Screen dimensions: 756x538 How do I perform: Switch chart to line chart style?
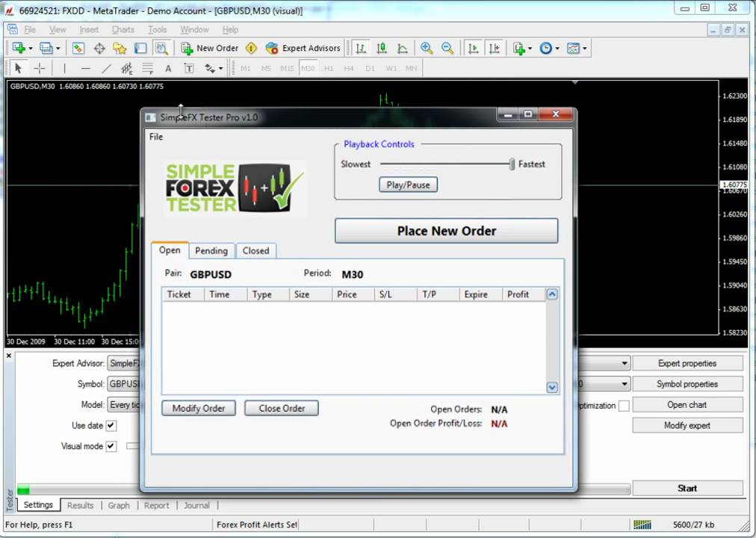pos(402,49)
